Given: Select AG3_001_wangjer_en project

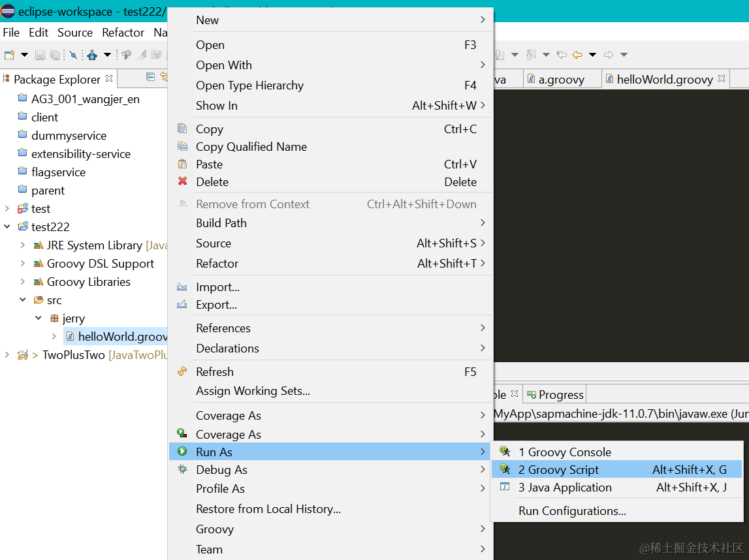Looking at the screenshot, I should 85,99.
